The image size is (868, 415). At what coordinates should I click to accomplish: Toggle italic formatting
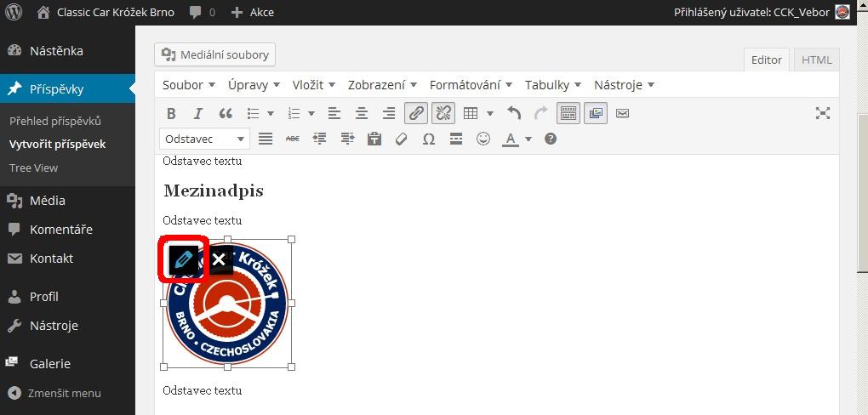click(198, 113)
